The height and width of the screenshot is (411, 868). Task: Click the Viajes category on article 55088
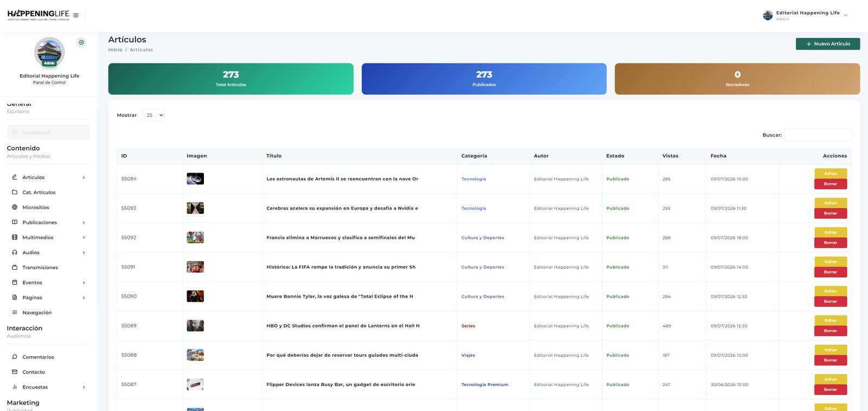[468, 355]
